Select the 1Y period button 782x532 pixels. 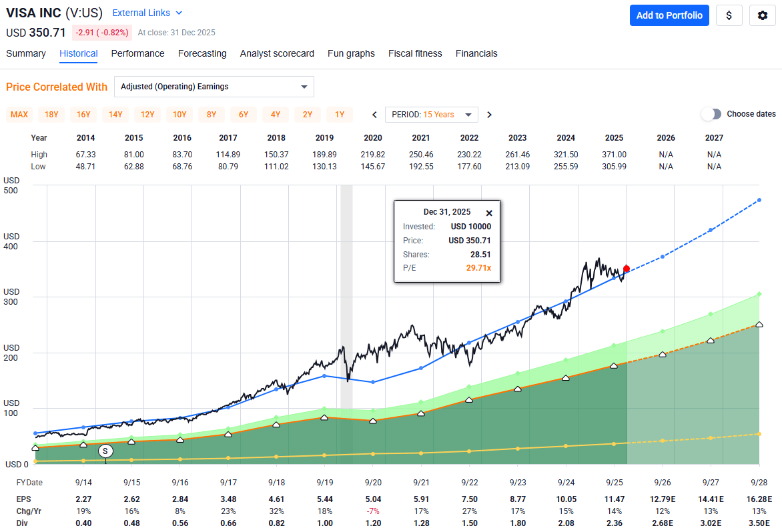(x=339, y=114)
